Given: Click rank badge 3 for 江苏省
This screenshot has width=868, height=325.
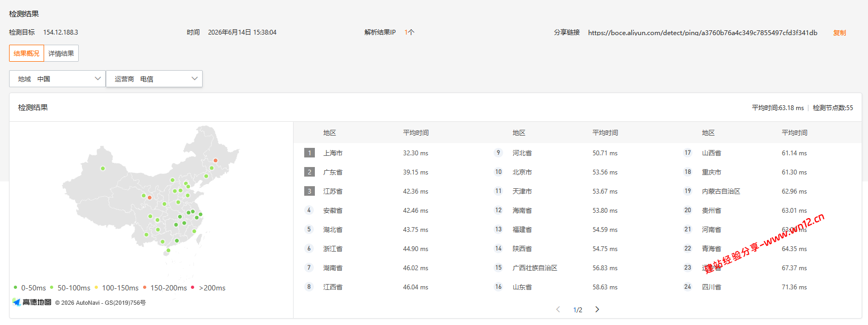Looking at the screenshot, I should [x=310, y=191].
